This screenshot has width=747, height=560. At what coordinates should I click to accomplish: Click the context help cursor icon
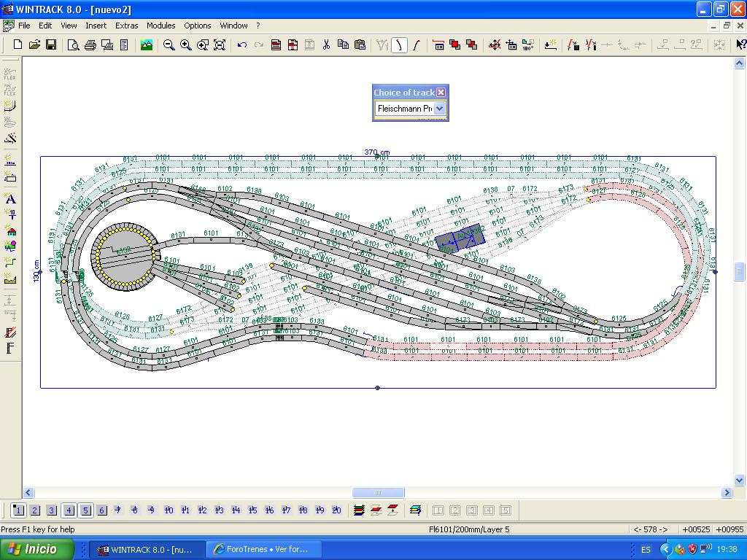click(x=741, y=44)
